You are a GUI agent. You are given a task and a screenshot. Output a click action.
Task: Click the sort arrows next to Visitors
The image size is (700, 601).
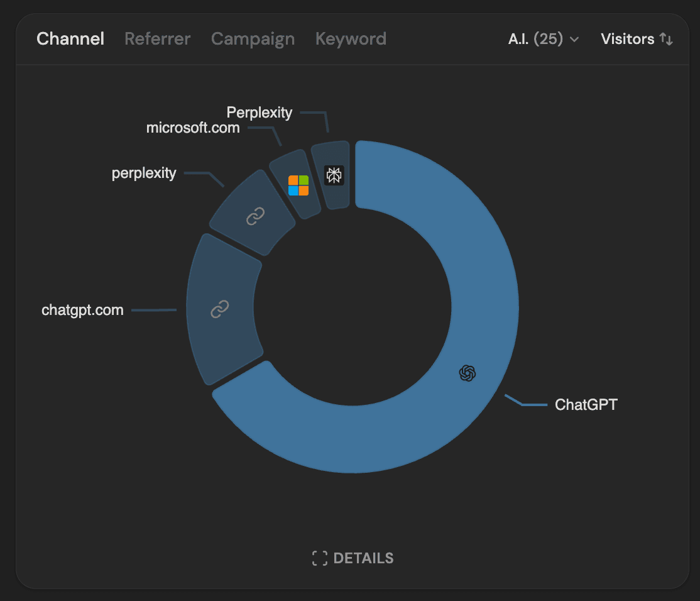667,38
